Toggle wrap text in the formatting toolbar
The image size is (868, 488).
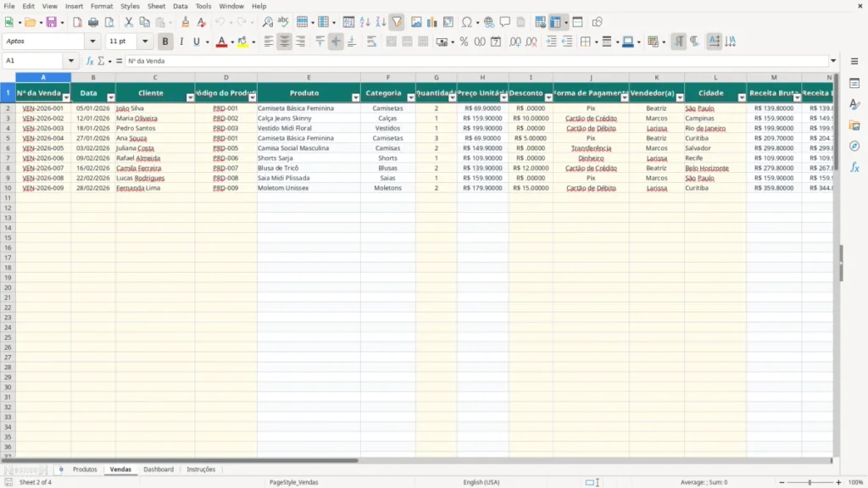pyautogui.click(x=371, y=42)
